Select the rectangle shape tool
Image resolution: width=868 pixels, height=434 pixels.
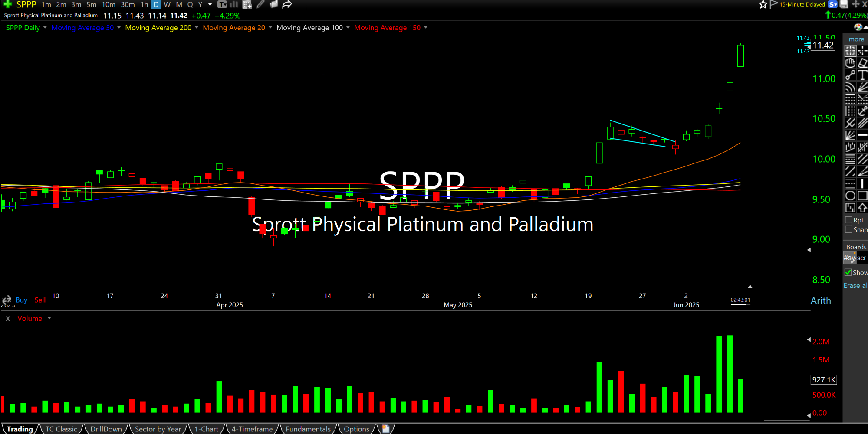862,196
